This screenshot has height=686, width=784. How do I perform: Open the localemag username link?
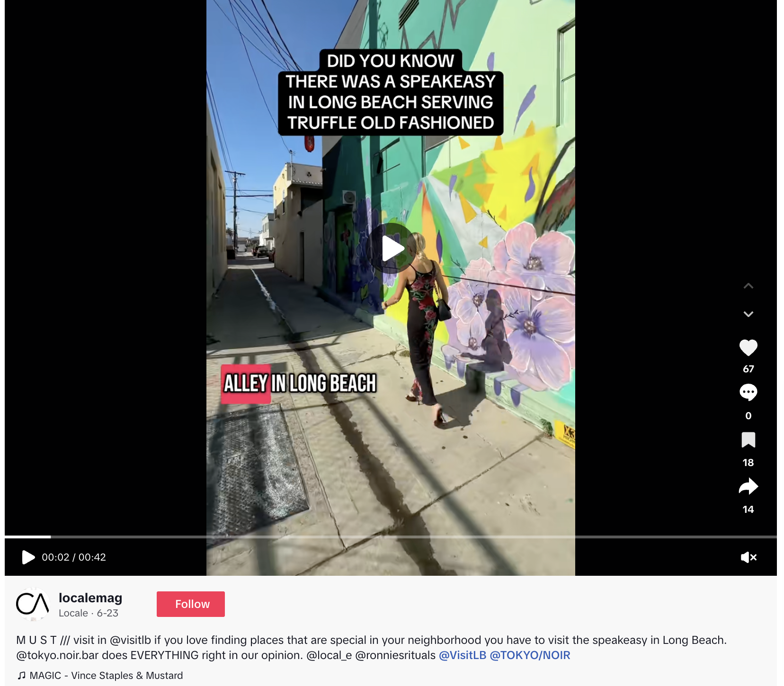coord(90,598)
